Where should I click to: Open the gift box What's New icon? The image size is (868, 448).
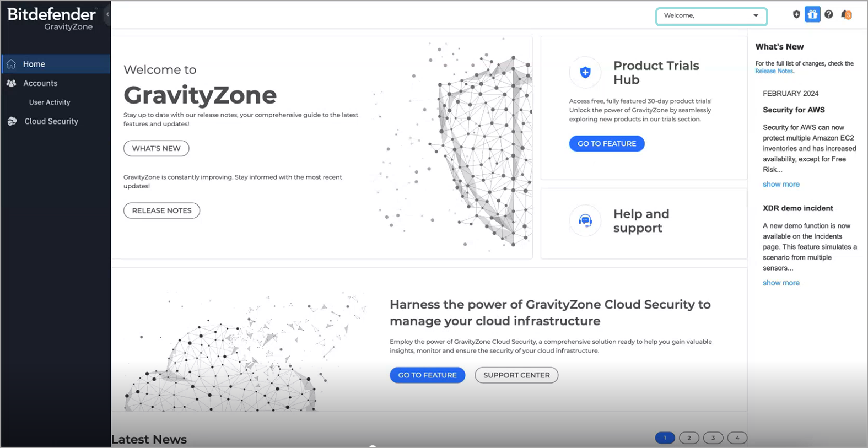pos(812,15)
